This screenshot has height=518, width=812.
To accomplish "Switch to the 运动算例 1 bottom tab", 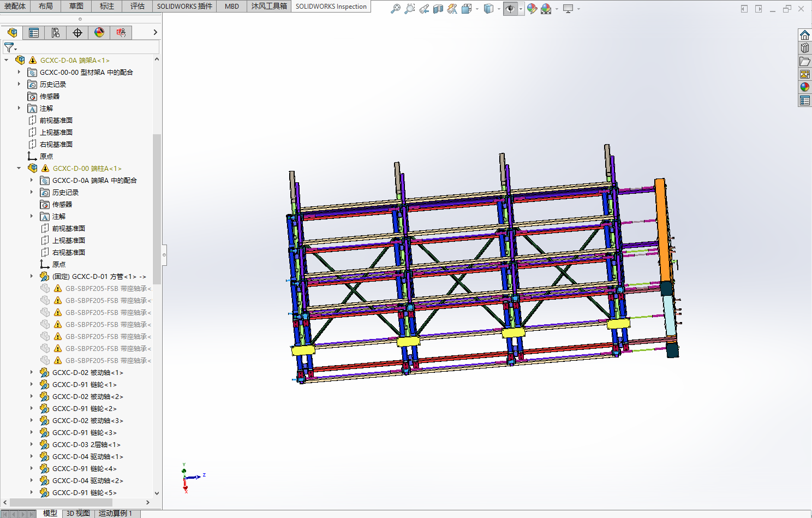I will click(115, 513).
